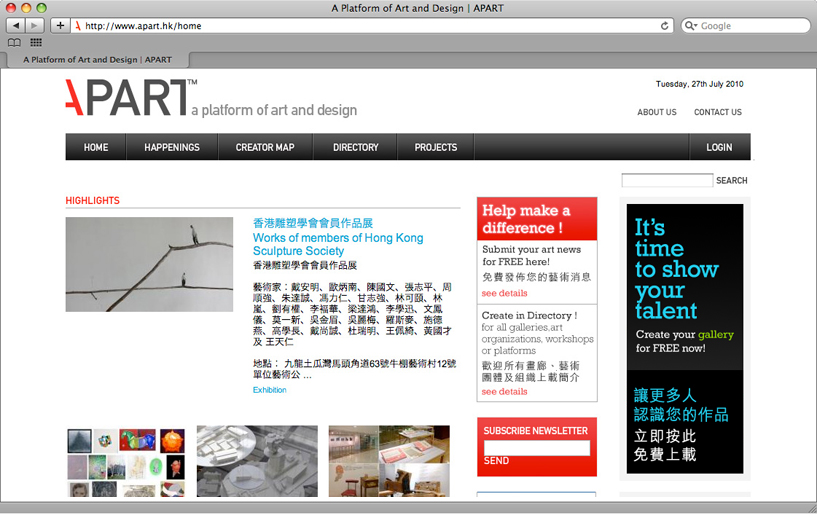The height and width of the screenshot is (517, 817).
Task: Add bookmark with the plus button
Action: [x=60, y=26]
